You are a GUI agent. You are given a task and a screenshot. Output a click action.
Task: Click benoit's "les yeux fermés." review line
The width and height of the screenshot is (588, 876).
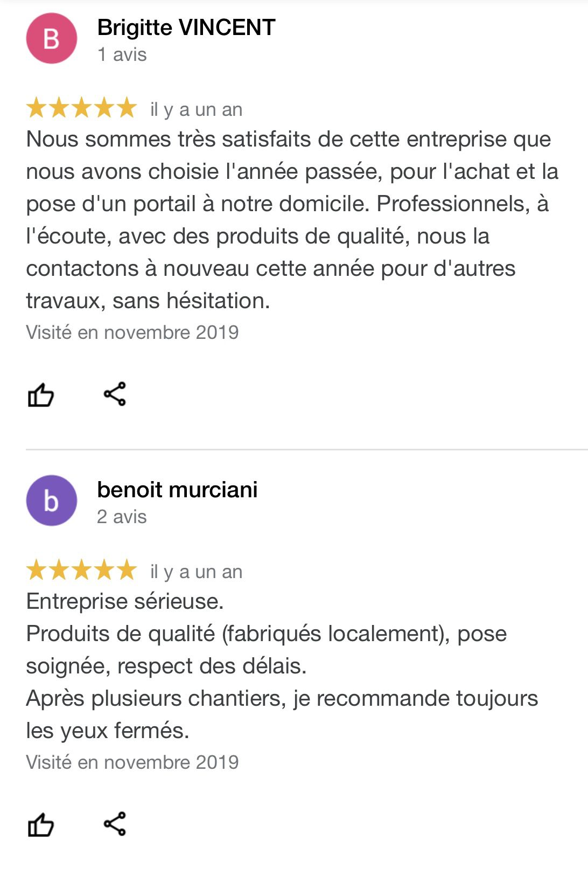pyautogui.click(x=108, y=731)
